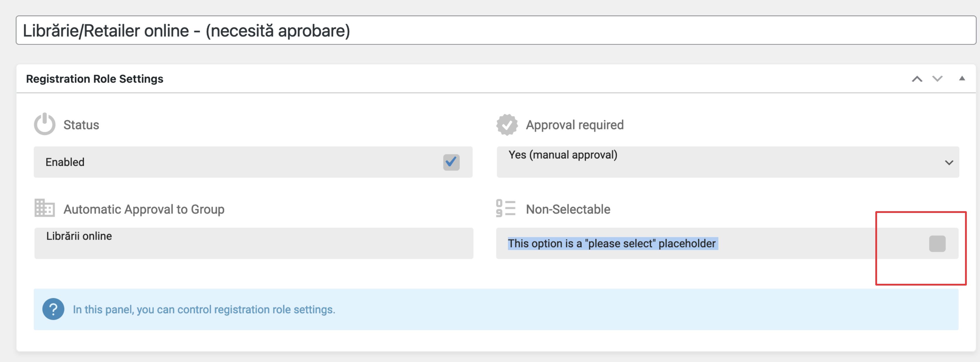Click the Status power icon

tap(45, 124)
